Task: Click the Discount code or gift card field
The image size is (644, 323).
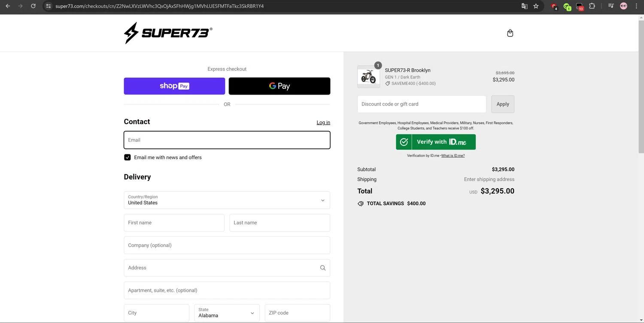Action: (422, 104)
